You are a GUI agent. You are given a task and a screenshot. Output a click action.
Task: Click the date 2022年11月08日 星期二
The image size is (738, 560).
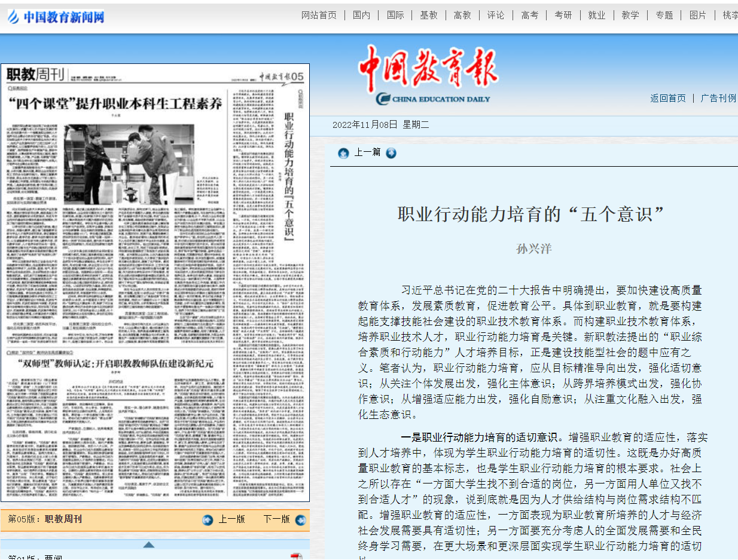pos(381,125)
